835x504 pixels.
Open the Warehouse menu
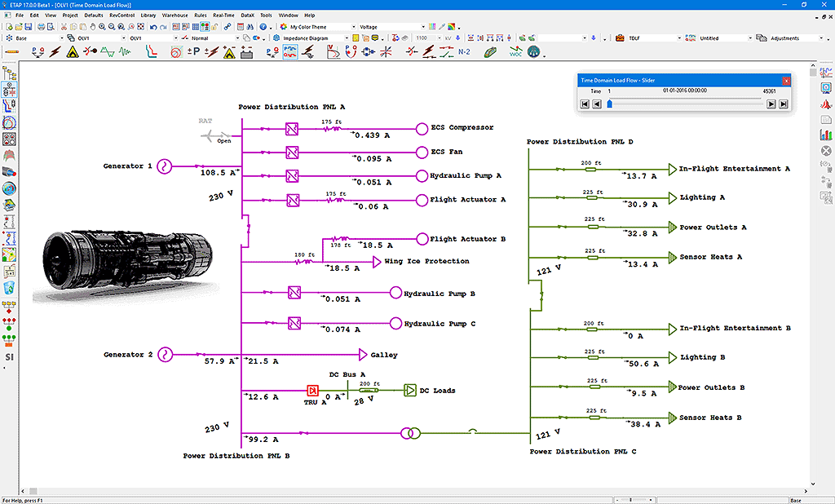point(176,15)
